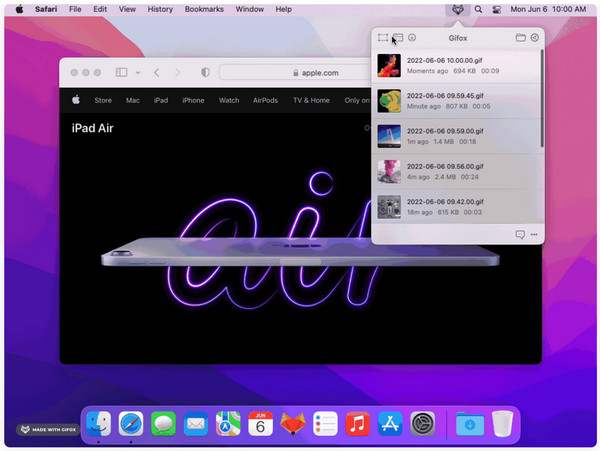The width and height of the screenshot is (600, 451).
Task: Open the Safari app menu
Action: 46,9
